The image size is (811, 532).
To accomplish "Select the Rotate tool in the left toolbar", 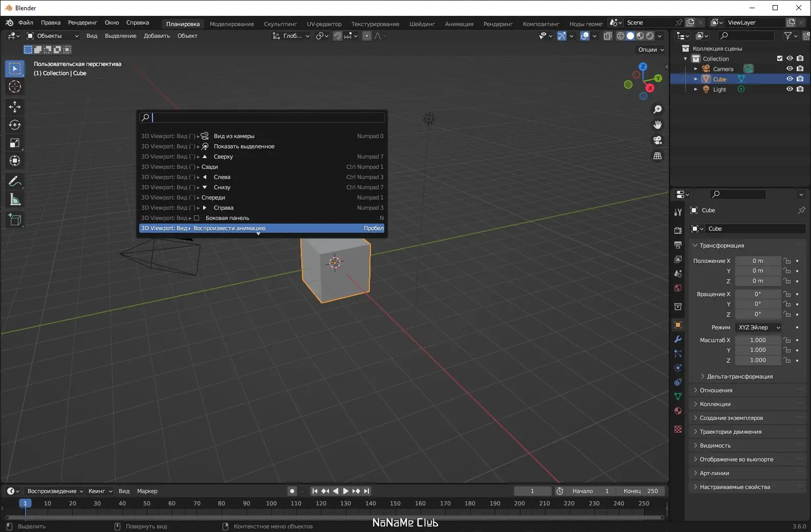I will (15, 125).
